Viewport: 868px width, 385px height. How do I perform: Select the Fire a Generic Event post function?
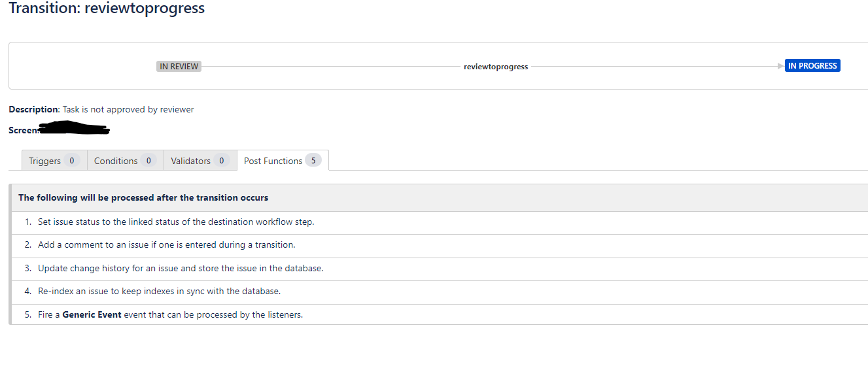click(x=440, y=314)
